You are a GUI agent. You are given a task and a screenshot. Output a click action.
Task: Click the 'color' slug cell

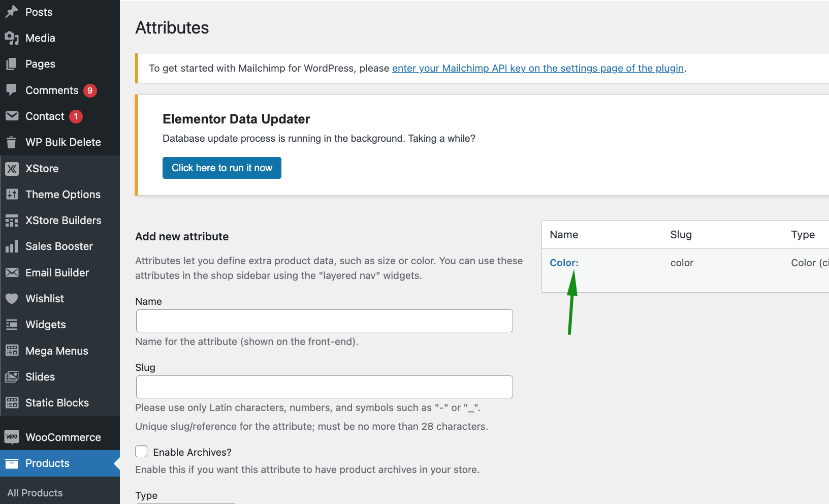coord(682,263)
